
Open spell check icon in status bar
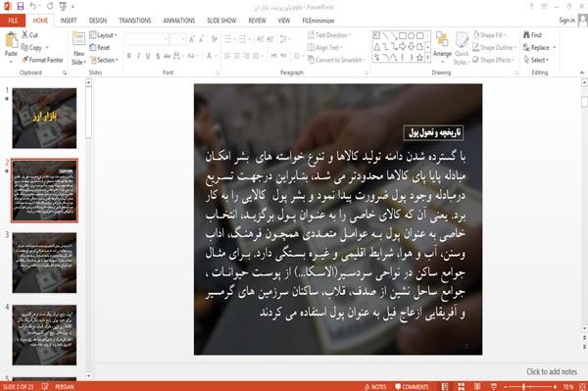tap(45, 386)
